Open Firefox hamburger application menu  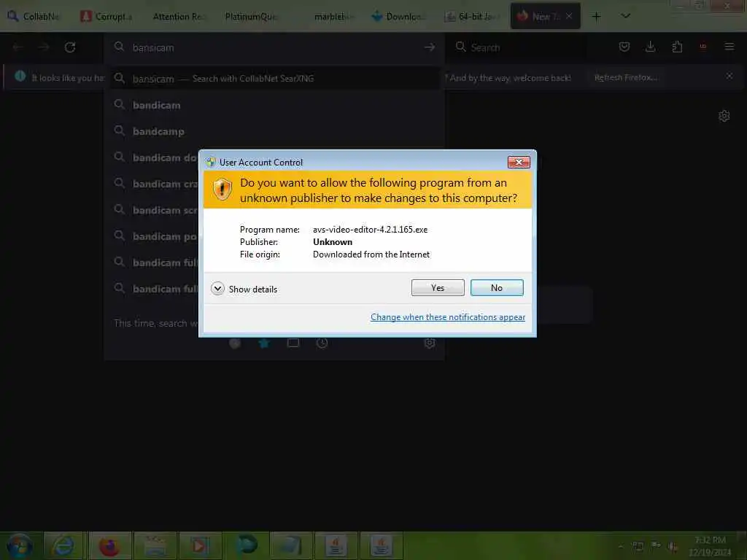729,47
